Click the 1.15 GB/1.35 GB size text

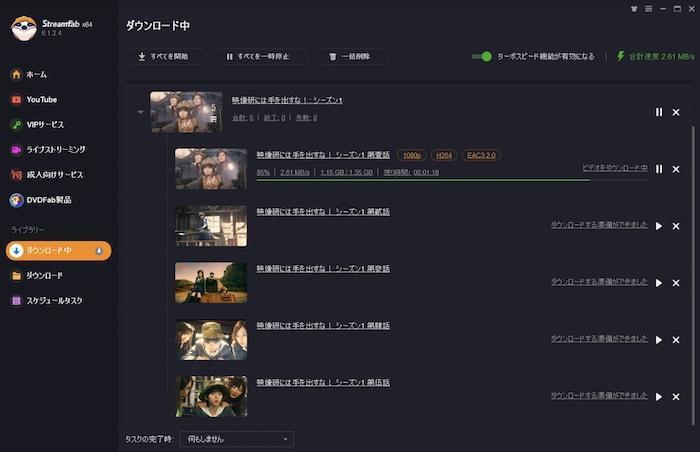pyautogui.click(x=346, y=172)
